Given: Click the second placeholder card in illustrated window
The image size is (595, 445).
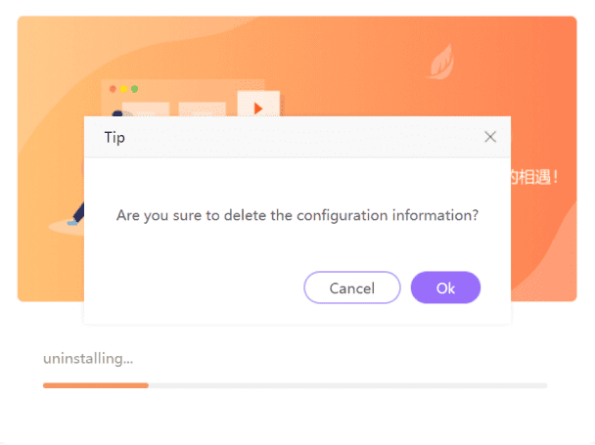Looking at the screenshot, I should click(x=202, y=109).
